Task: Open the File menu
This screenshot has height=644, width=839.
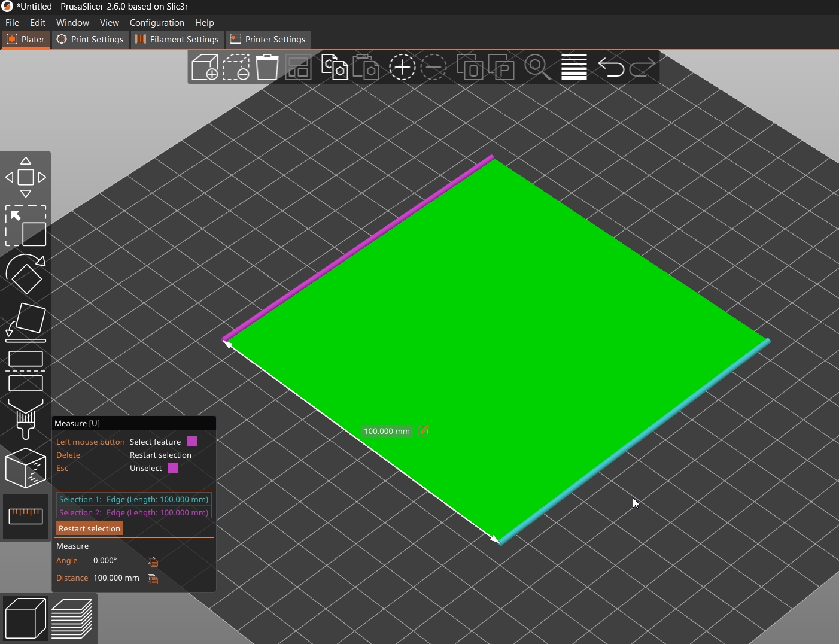Action: 12,22
